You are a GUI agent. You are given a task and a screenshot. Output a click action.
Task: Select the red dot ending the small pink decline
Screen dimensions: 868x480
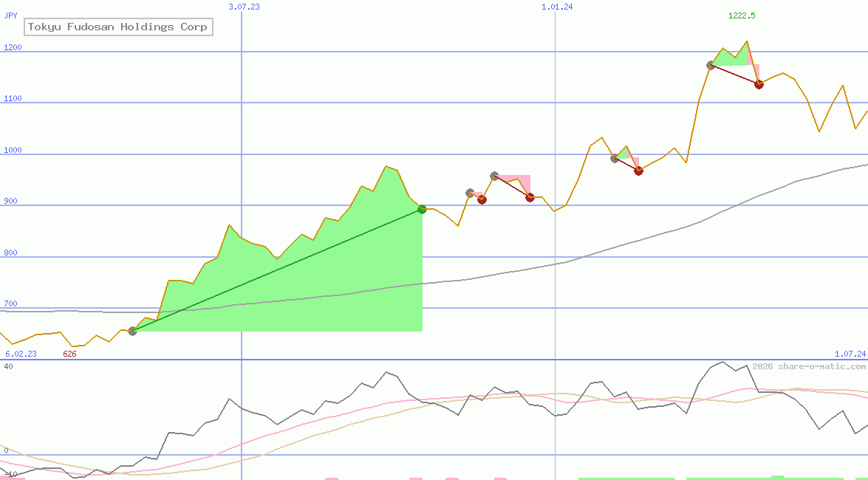[482, 199]
